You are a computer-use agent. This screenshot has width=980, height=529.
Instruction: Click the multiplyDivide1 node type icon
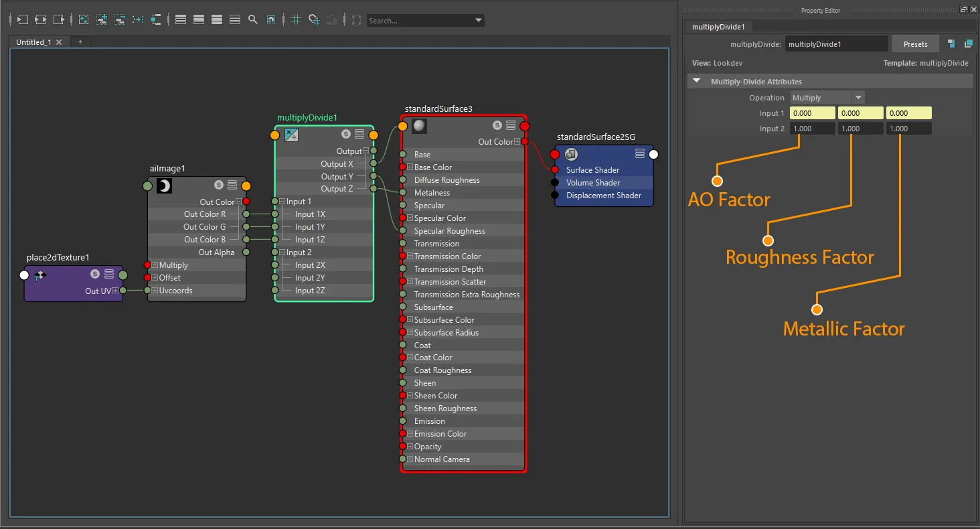291,135
